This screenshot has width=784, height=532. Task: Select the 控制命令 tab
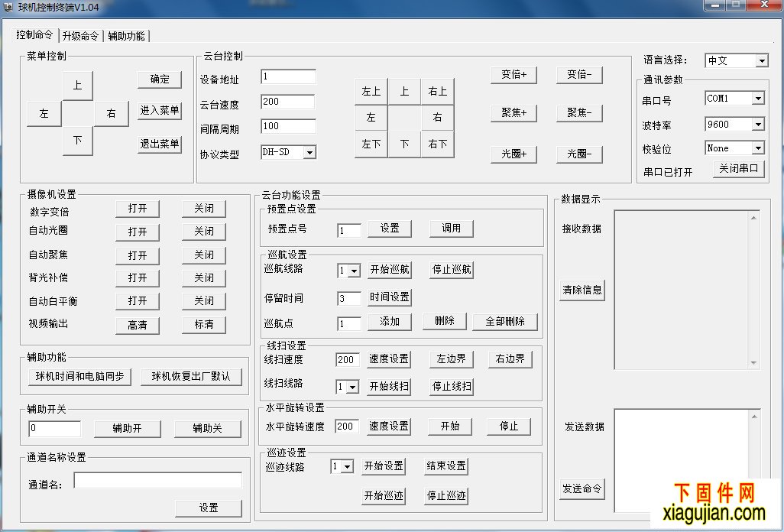(34, 34)
